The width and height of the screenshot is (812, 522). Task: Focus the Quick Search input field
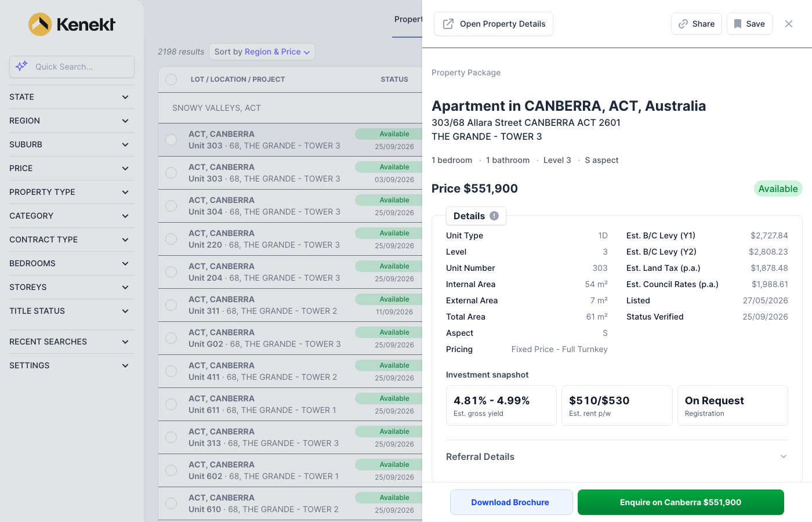tap(72, 67)
